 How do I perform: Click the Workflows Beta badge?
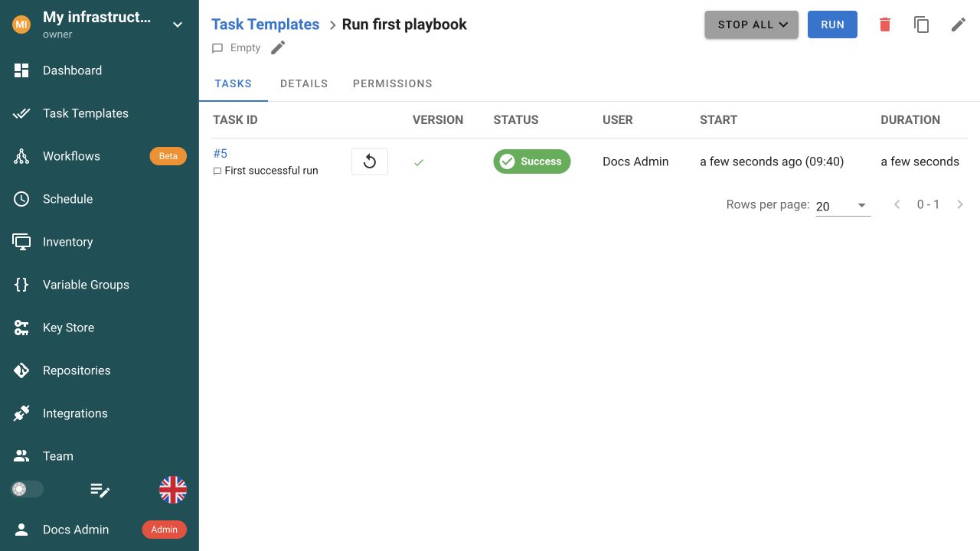(x=168, y=156)
